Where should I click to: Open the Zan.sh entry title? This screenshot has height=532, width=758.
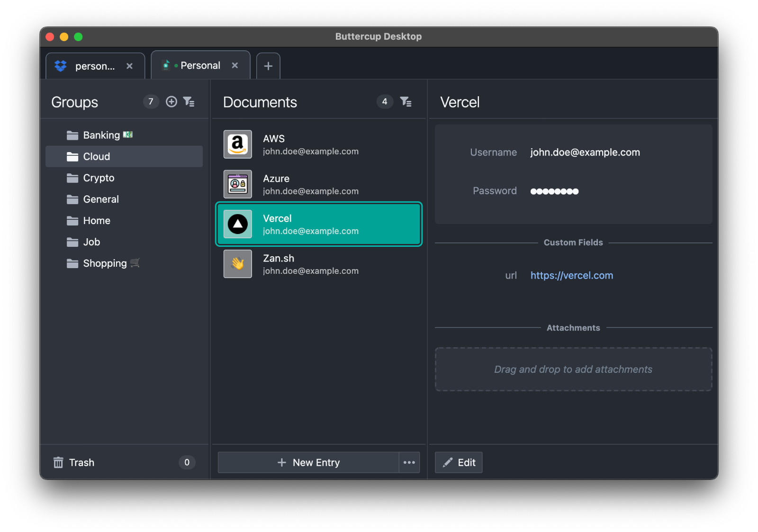279,258
